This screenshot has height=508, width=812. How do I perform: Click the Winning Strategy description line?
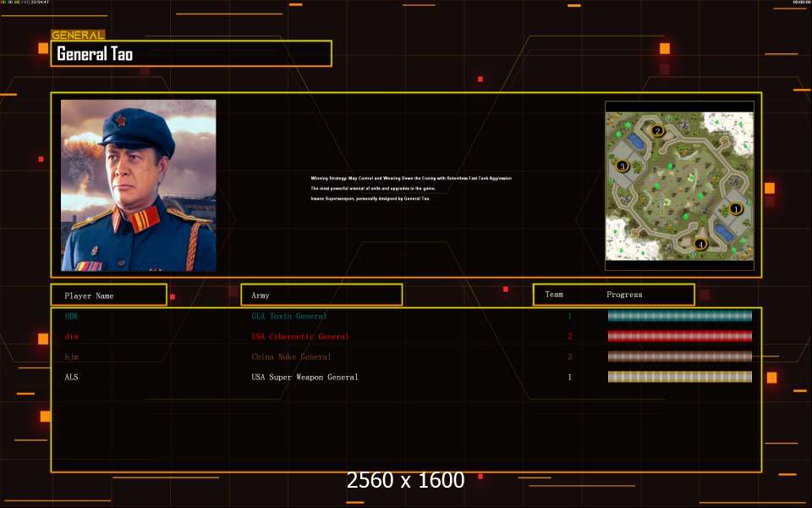coord(411,179)
